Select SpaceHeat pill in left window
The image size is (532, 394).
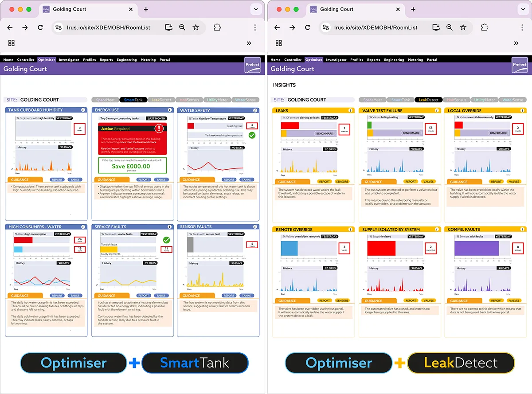(x=105, y=100)
